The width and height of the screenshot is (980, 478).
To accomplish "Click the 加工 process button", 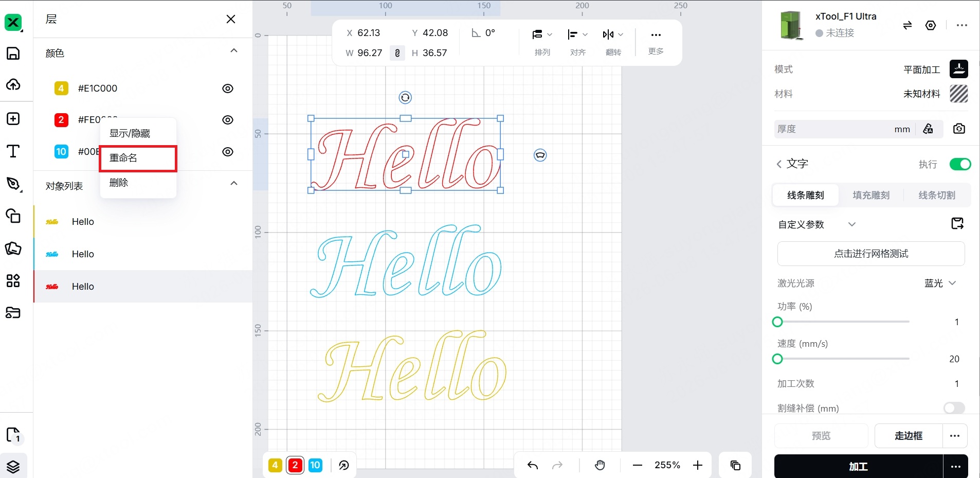I will click(858, 466).
